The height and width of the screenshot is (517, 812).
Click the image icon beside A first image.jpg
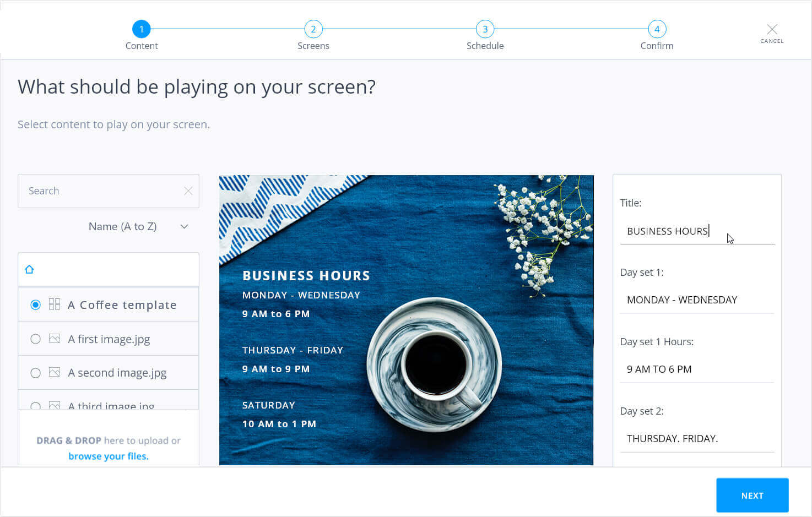(x=55, y=339)
